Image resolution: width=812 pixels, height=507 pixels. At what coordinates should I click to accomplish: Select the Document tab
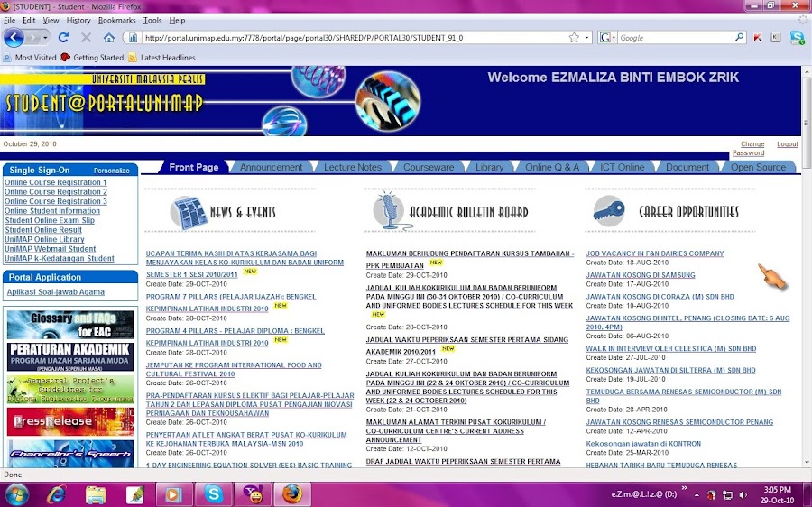(687, 167)
